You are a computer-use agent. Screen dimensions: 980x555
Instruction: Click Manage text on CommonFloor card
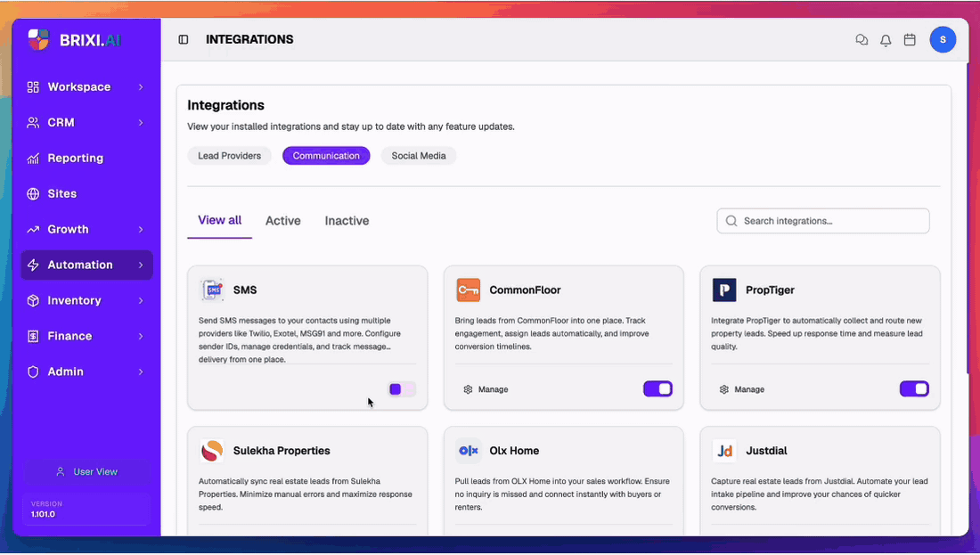coord(494,389)
